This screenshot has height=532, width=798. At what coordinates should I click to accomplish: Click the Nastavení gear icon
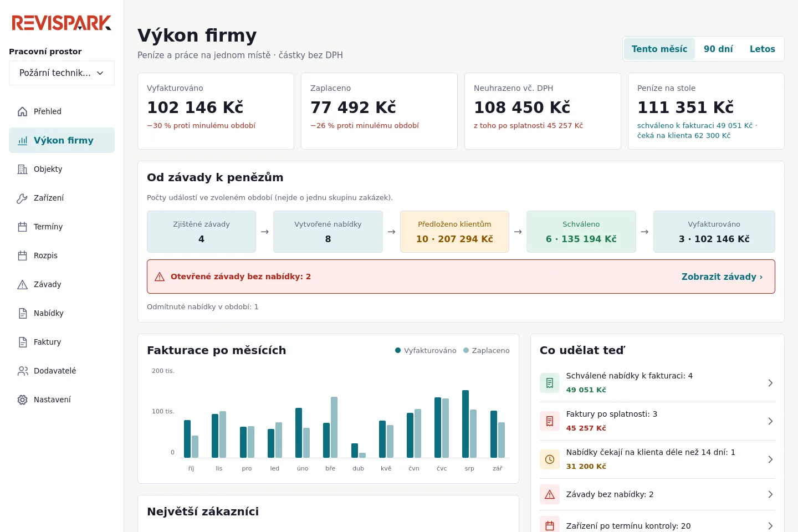[23, 400]
